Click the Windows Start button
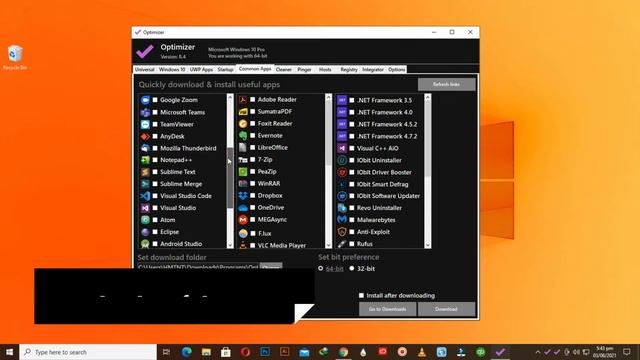Image resolution: width=640 pixels, height=360 pixels. coord(9,352)
